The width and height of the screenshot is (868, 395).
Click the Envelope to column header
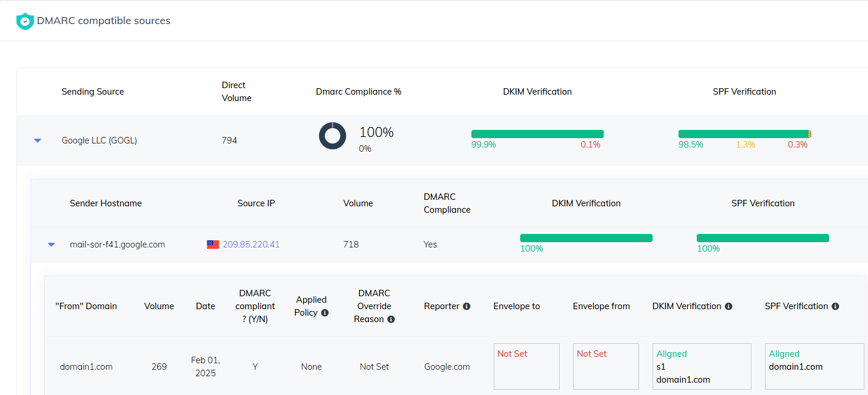pos(517,306)
